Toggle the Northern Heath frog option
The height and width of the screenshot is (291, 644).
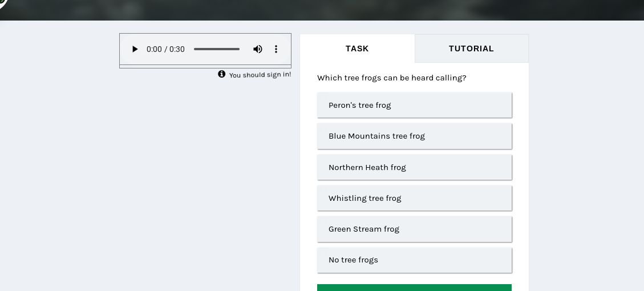[414, 167]
